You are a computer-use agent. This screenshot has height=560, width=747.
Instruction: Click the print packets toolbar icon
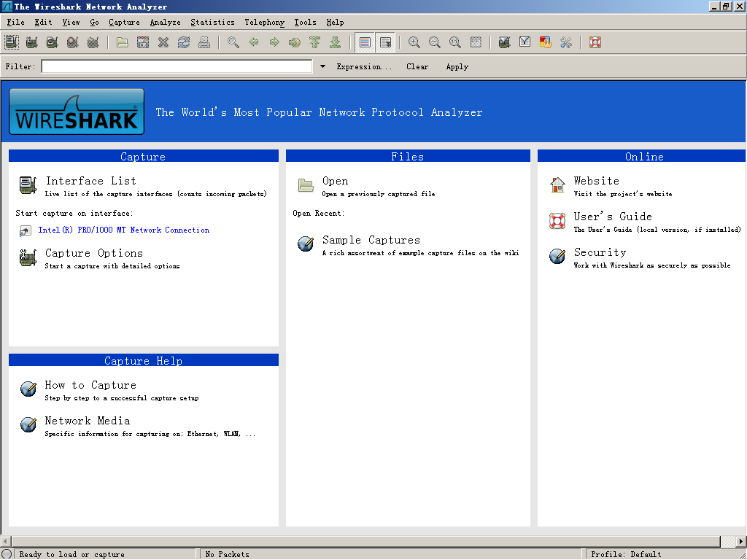tap(204, 42)
